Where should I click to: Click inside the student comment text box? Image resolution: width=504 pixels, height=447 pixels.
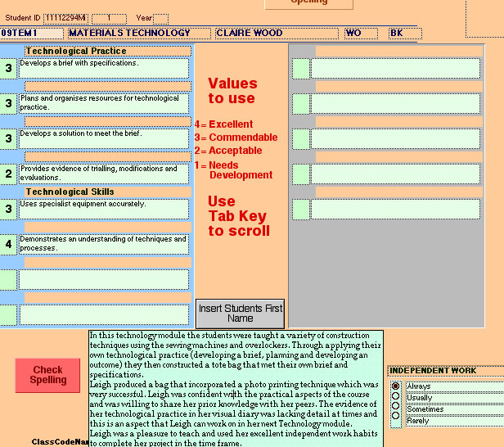pyautogui.click(x=236, y=389)
